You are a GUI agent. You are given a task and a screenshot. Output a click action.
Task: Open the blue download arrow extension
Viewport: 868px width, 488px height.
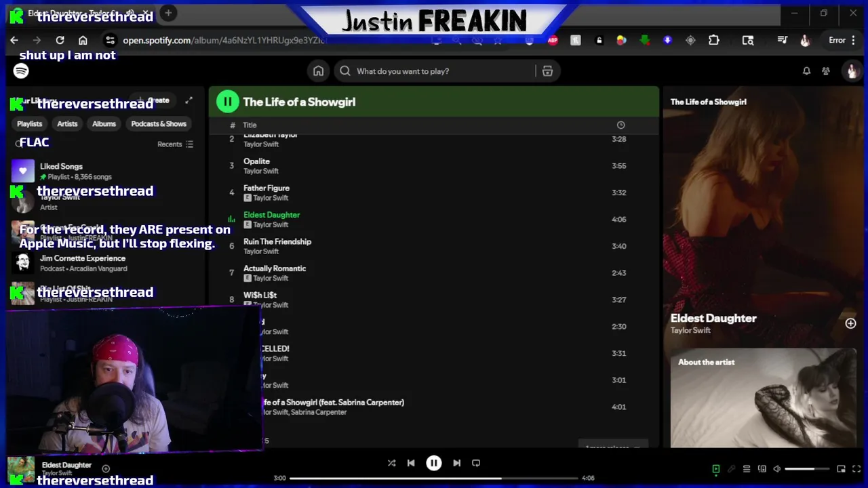pos(667,40)
